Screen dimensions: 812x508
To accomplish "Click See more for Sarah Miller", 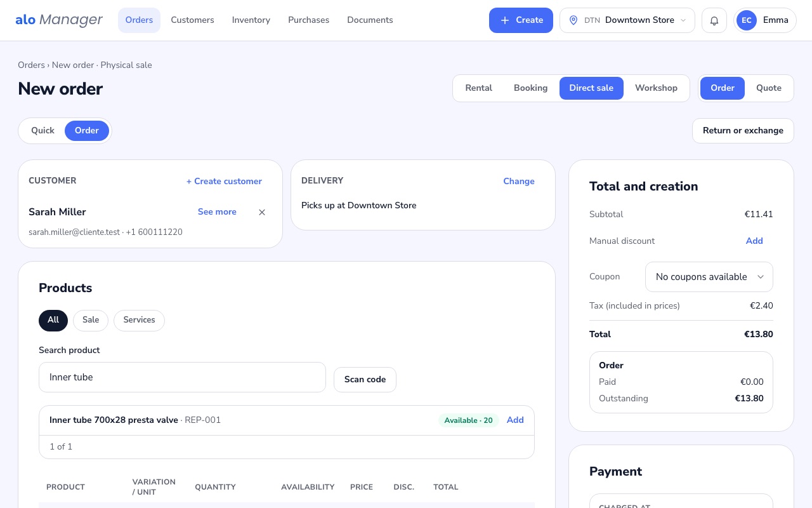I will pyautogui.click(x=217, y=212).
